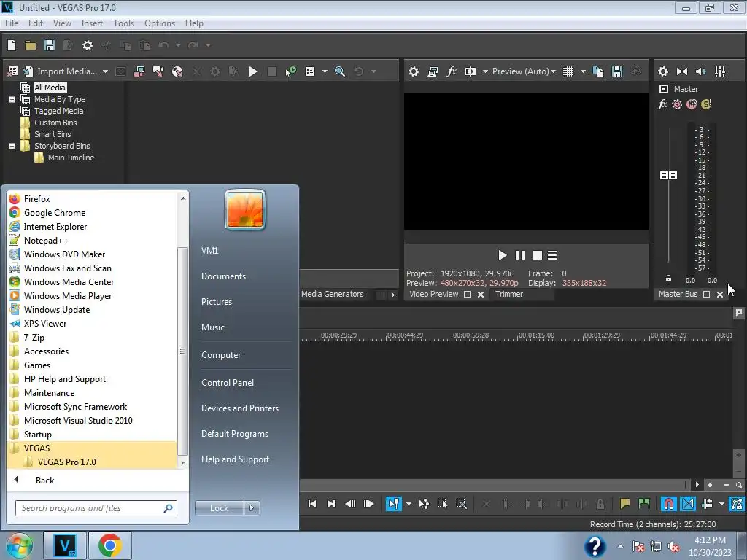Adjust the Master volume fader handle
The image size is (747, 560).
668,176
